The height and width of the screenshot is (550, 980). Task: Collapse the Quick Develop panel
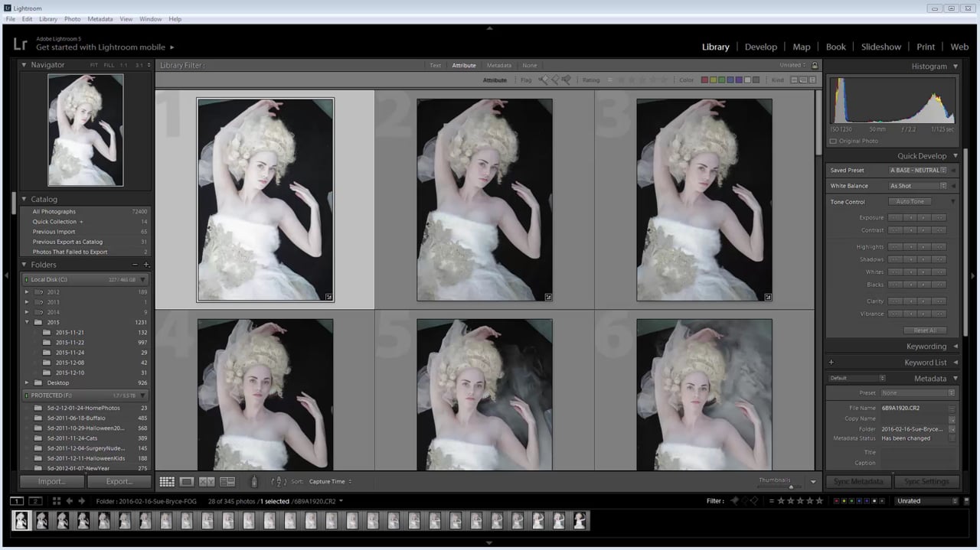(x=955, y=156)
